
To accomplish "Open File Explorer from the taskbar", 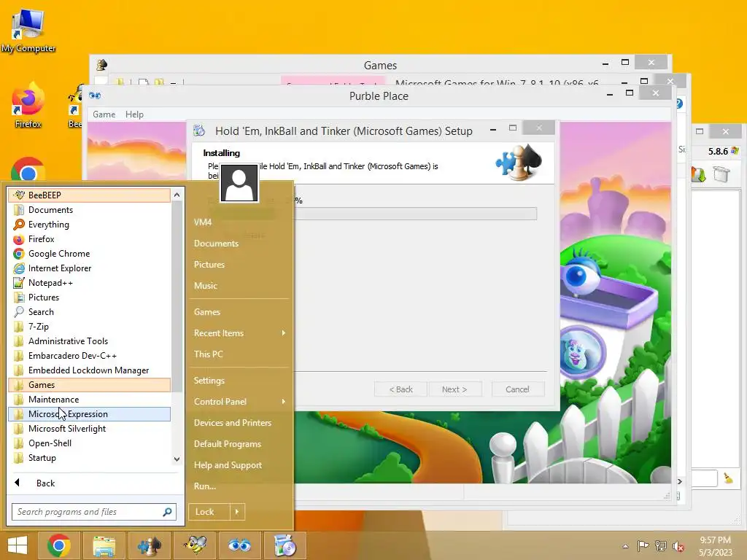I will (x=104, y=545).
